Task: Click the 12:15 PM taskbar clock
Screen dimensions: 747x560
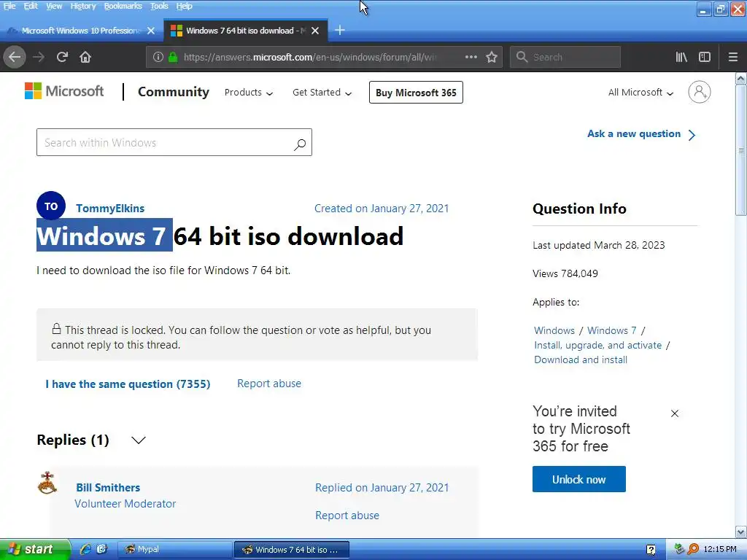Action: pyautogui.click(x=720, y=549)
